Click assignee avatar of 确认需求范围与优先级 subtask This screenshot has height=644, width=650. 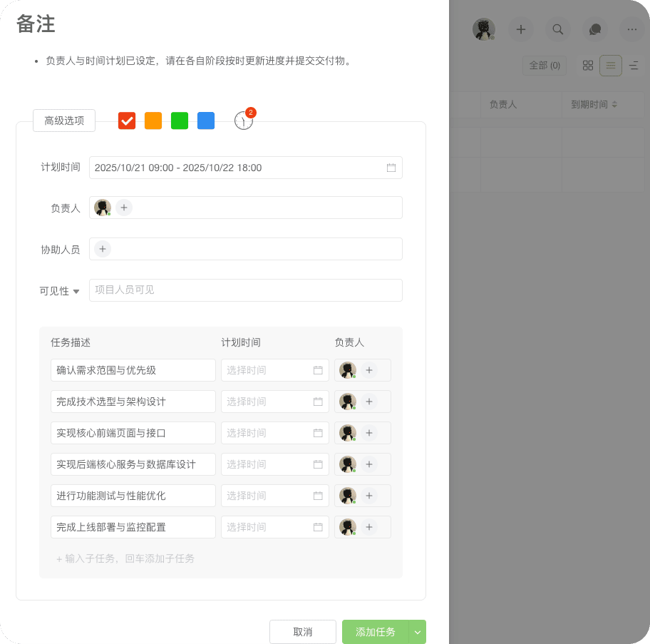[x=348, y=370]
